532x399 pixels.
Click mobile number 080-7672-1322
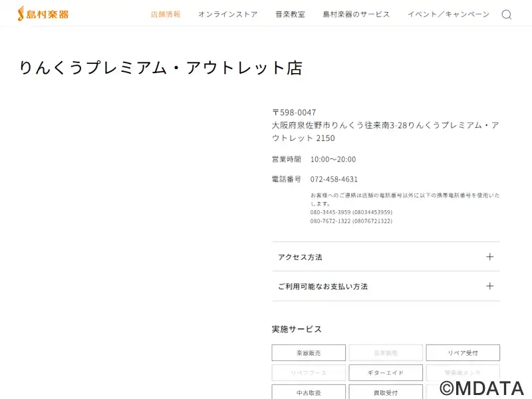330,221
